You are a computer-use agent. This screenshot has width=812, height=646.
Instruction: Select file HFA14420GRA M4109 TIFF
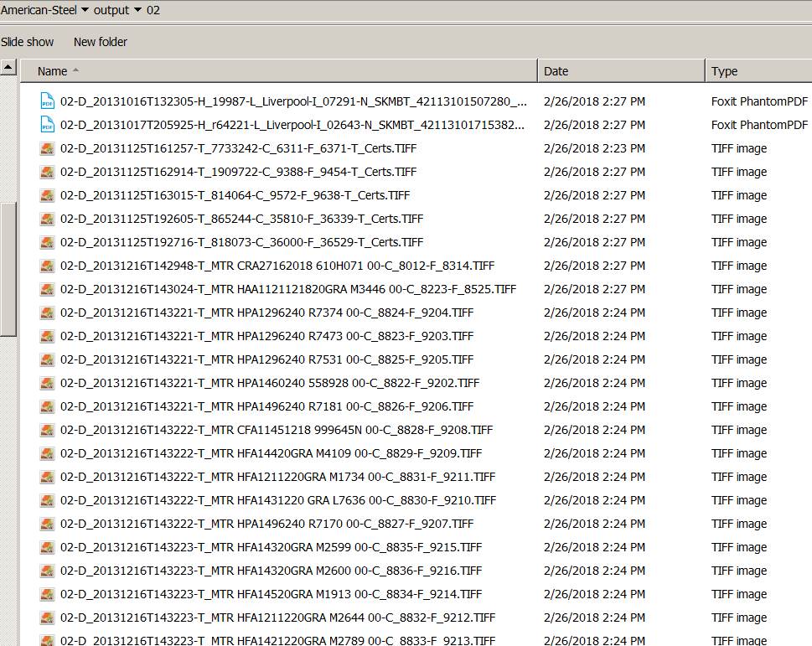(271, 453)
